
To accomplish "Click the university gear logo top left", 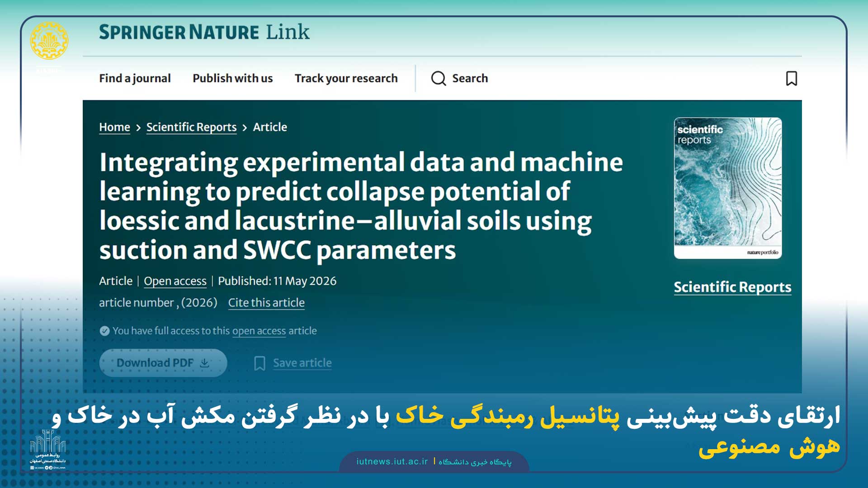I will [49, 41].
